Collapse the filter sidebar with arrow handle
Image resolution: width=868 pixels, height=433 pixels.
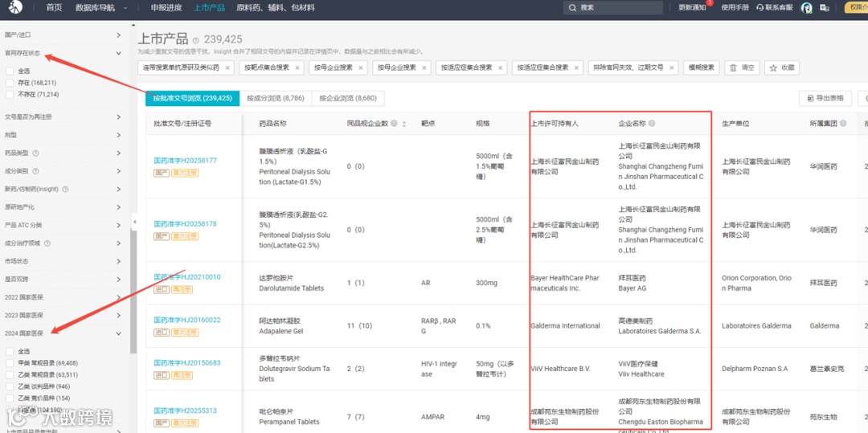(x=134, y=222)
